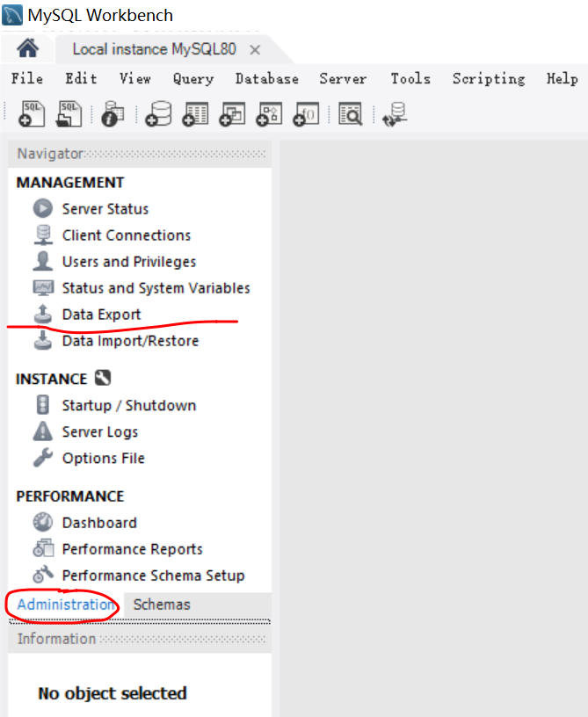This screenshot has height=717, width=588.
Task: Open Performance Schema Setup
Action: (x=153, y=576)
